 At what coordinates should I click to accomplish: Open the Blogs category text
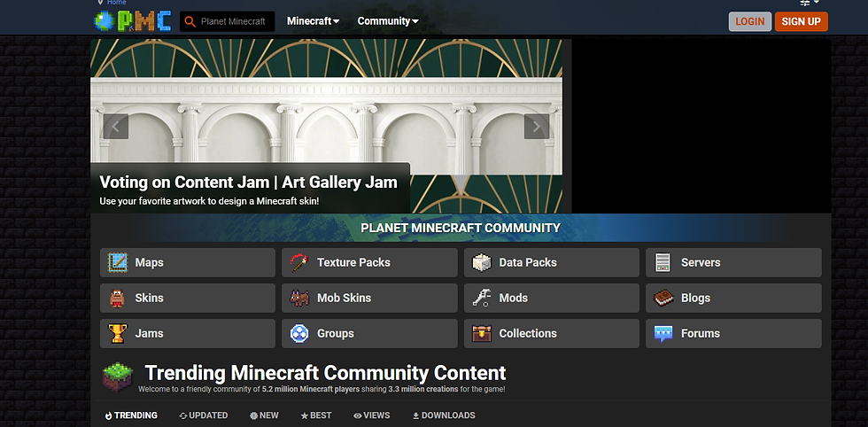pos(695,298)
